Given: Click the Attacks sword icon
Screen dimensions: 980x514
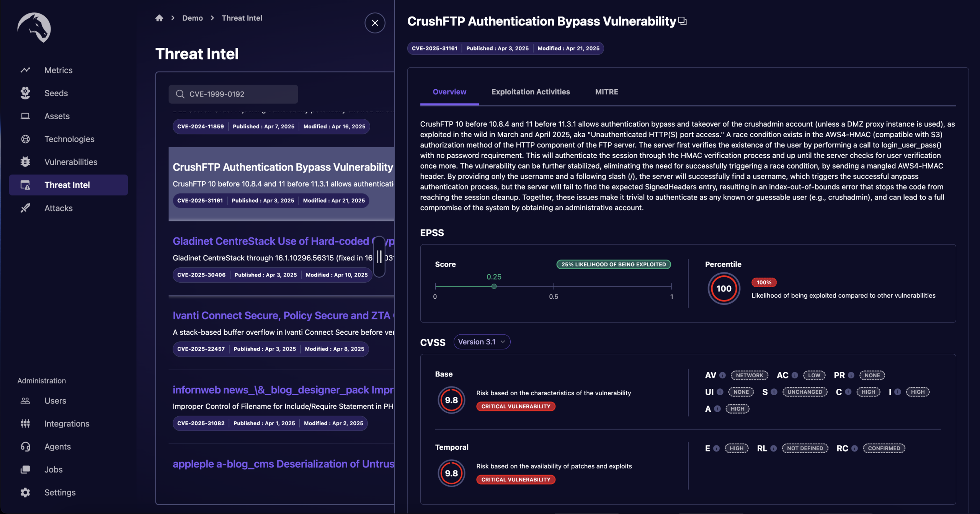Looking at the screenshot, I should click(x=25, y=208).
